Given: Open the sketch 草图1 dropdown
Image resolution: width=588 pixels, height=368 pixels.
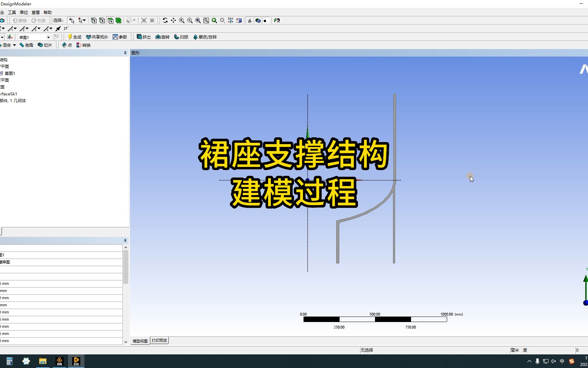Looking at the screenshot, I should coord(48,37).
